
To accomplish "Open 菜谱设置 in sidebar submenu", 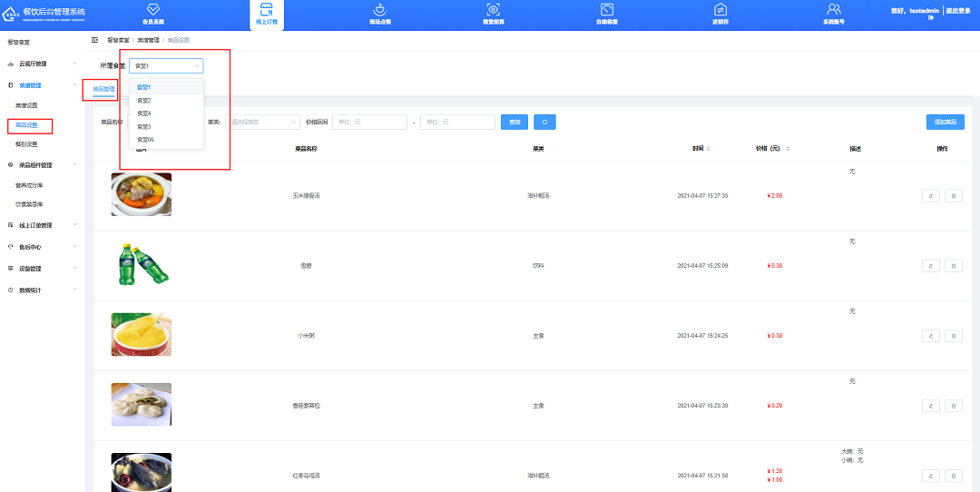I will tap(26, 105).
